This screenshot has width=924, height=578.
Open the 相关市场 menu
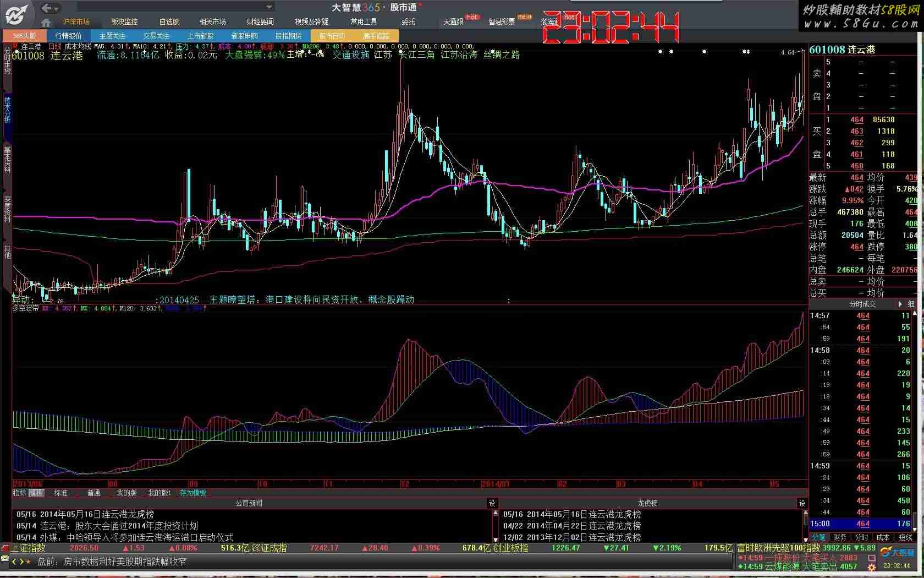pos(212,21)
